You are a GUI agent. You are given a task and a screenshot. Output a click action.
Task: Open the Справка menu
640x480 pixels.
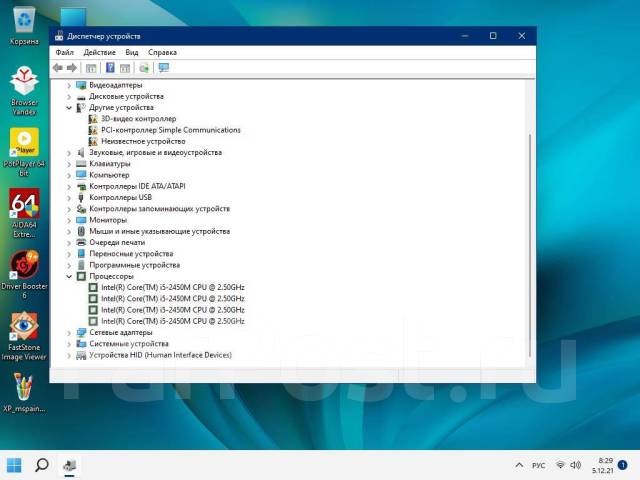tap(162, 52)
